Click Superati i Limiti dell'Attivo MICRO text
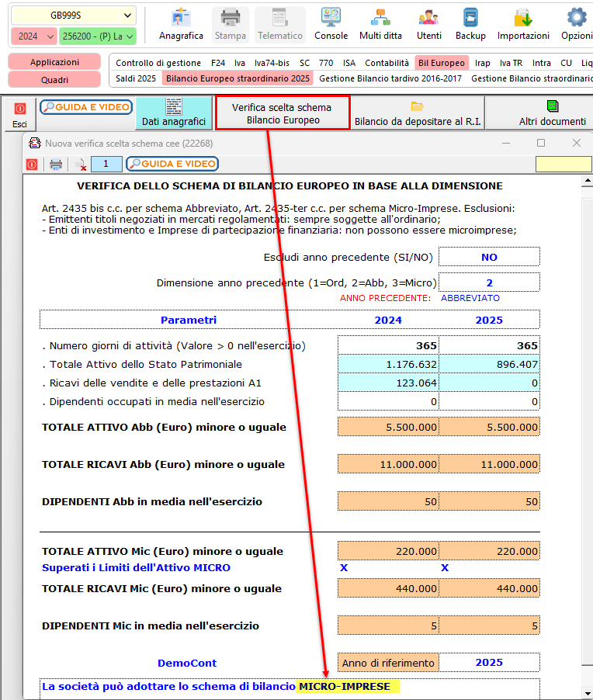593x700 pixels. [136, 568]
